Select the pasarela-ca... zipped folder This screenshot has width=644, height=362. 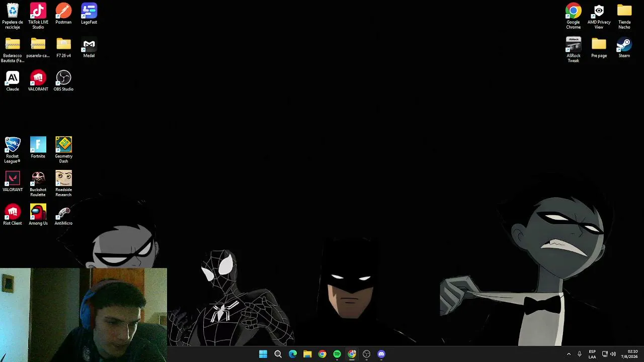pyautogui.click(x=38, y=48)
